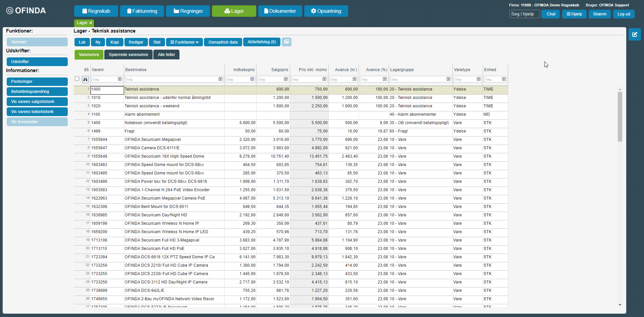Open the Regnskab module
Viewport: 644px width, 317px height.
tap(96, 11)
